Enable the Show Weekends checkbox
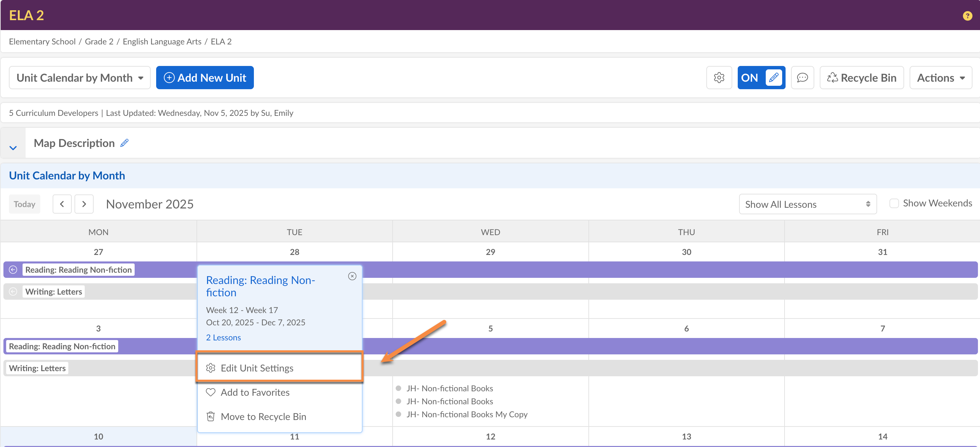The height and width of the screenshot is (447, 980). click(x=894, y=203)
